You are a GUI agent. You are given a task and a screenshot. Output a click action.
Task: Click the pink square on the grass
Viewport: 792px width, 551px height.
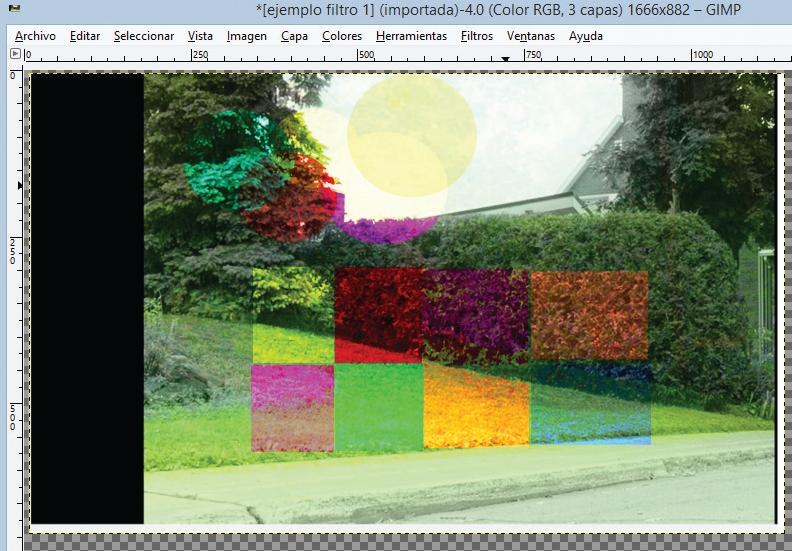[x=292, y=408]
